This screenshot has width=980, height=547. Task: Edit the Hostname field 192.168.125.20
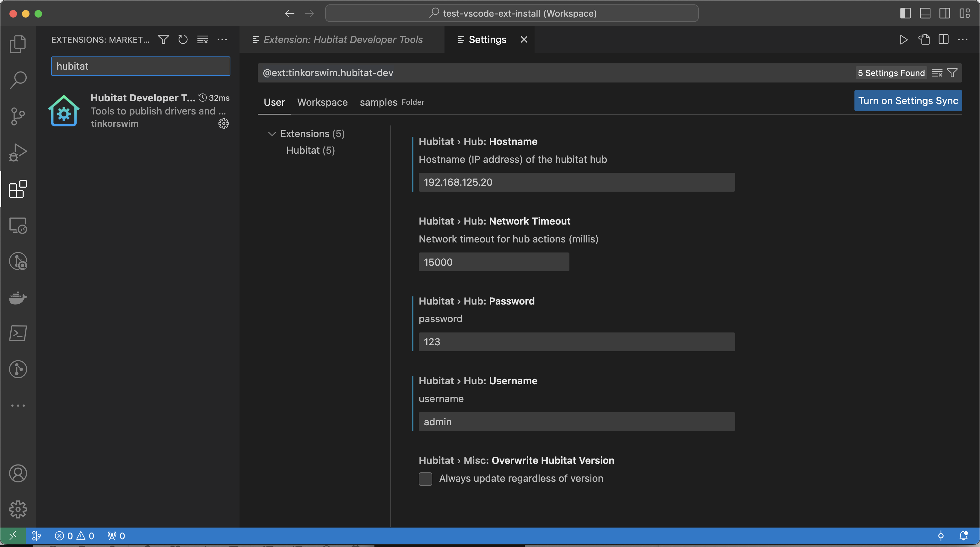pos(576,182)
